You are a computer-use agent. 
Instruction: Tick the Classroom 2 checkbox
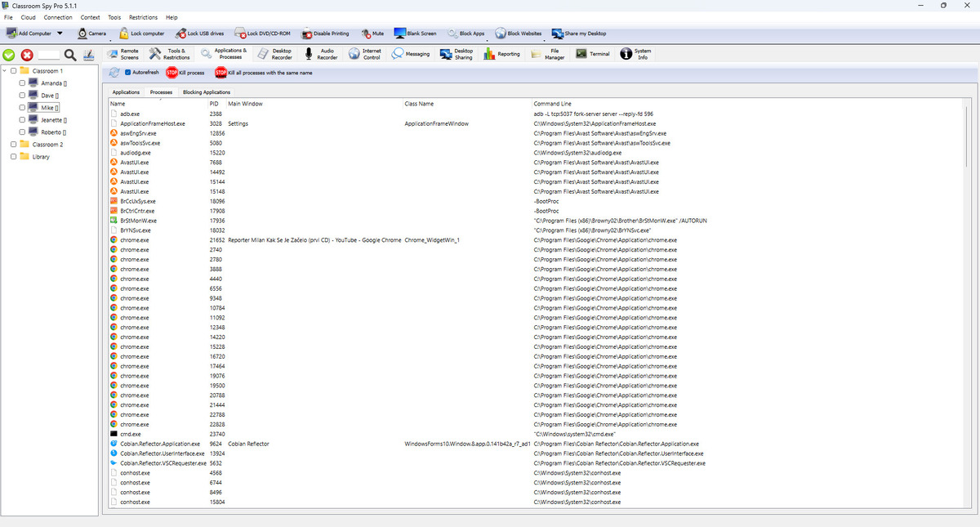(x=13, y=145)
